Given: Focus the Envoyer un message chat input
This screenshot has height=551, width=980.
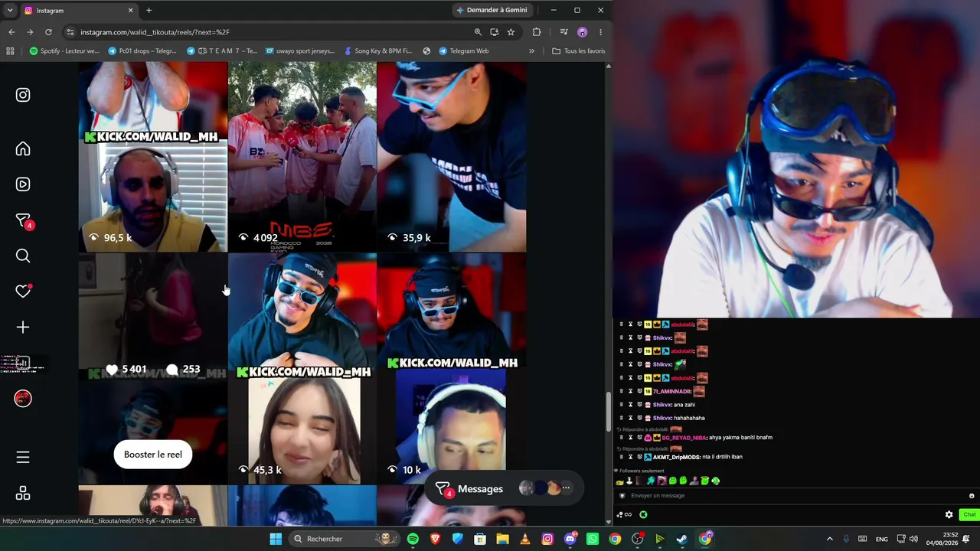Looking at the screenshot, I should [x=796, y=496].
